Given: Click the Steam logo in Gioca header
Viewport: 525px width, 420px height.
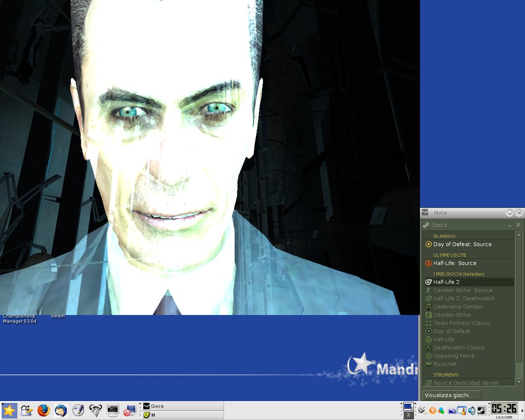Looking at the screenshot, I should click(427, 225).
